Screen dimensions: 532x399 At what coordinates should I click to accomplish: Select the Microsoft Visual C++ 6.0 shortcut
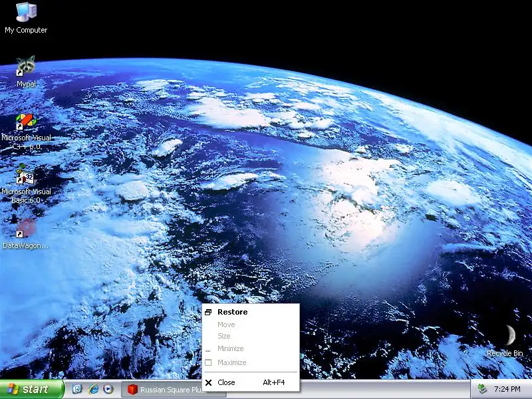coord(26,132)
